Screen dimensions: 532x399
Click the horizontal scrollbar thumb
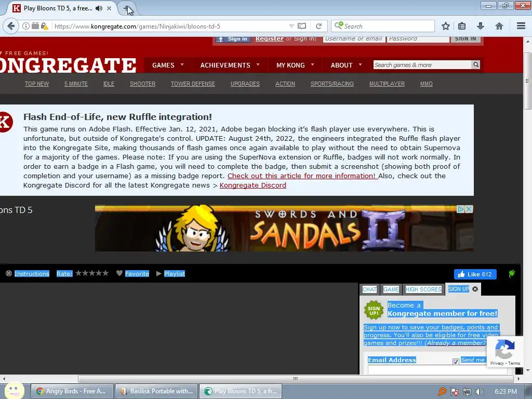coord(295,379)
